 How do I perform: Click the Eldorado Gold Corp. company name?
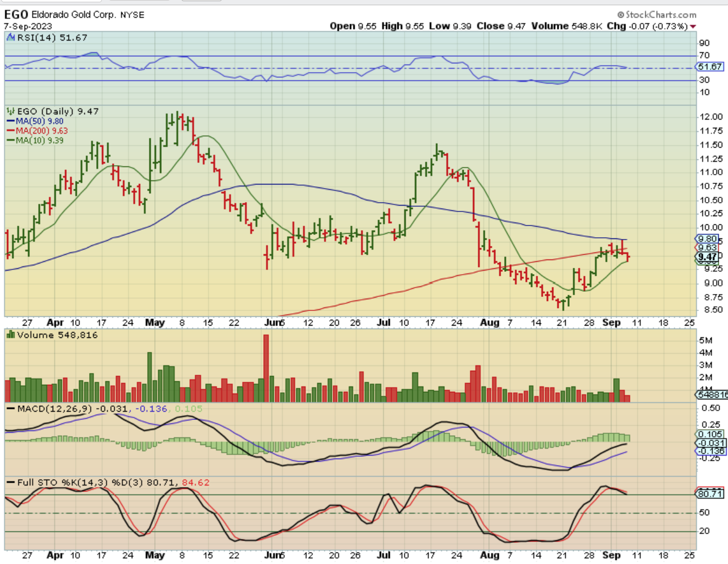coord(74,15)
